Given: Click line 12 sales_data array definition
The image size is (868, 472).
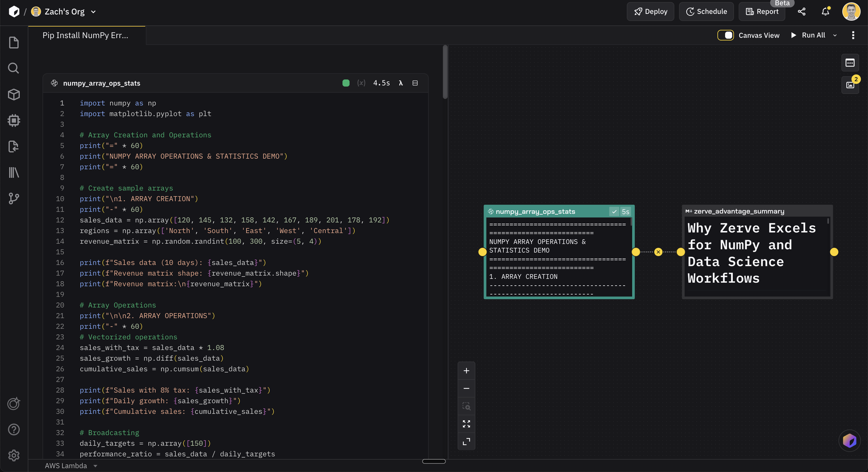Looking at the screenshot, I should pos(235,220).
